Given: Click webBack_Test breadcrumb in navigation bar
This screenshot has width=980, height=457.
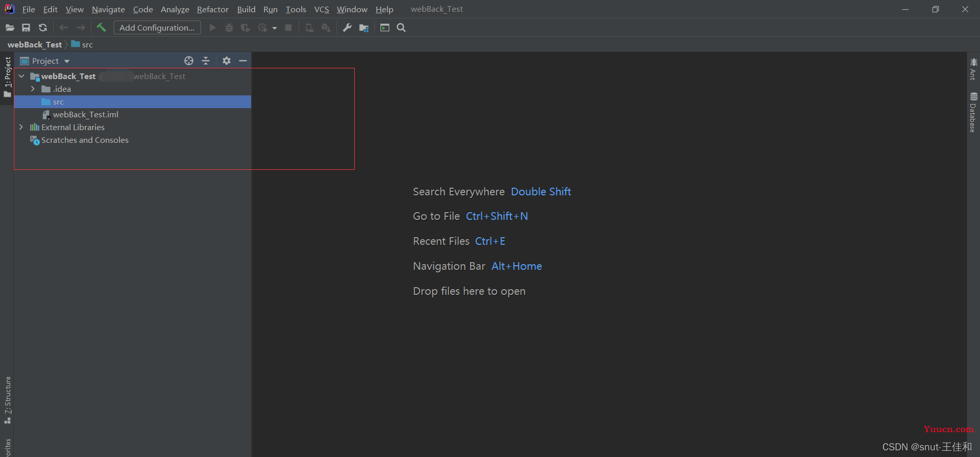Looking at the screenshot, I should click(x=35, y=44).
